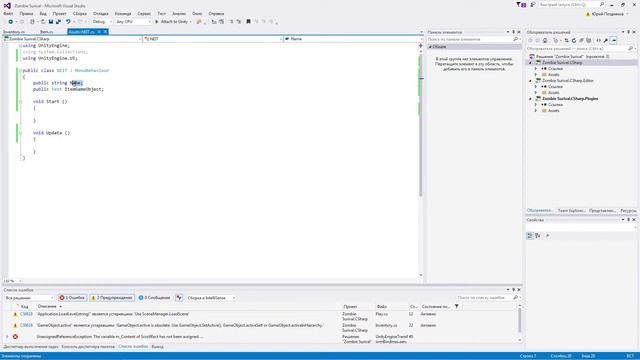This screenshot has width=640, height=360.
Task: Close the active NEIT.cs tab
Action: pos(105,31)
